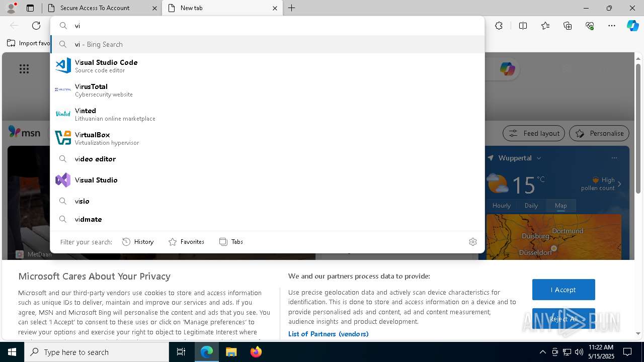The width and height of the screenshot is (644, 362).
Task: Select the vi - Bing Search suggestion
Action: tap(267, 44)
